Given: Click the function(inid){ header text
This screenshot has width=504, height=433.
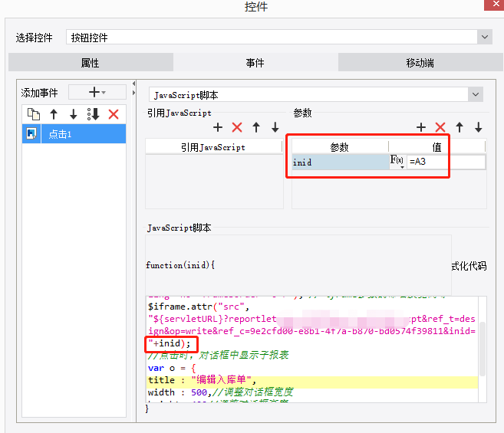Looking at the screenshot, I should (180, 265).
